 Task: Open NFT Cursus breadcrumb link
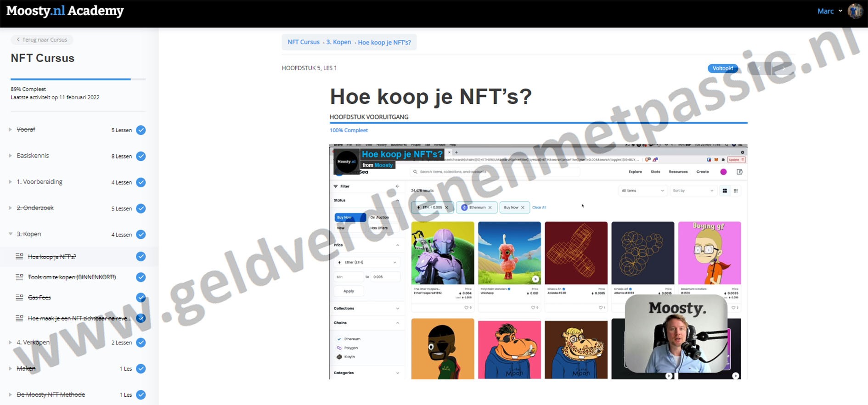click(303, 42)
